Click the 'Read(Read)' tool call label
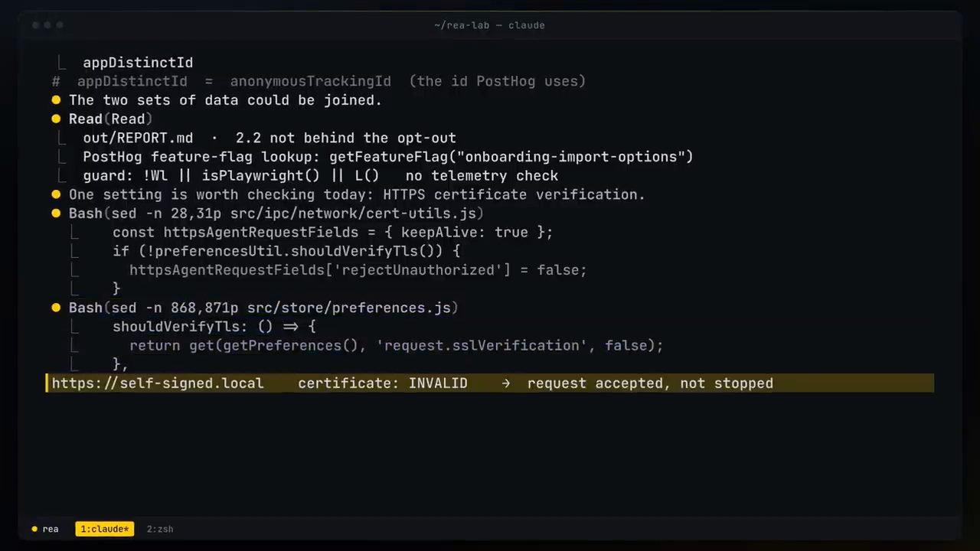The width and height of the screenshot is (980, 551). [111, 119]
